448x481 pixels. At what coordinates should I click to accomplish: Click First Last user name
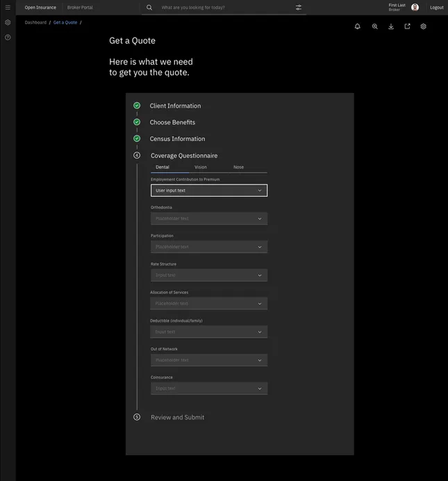point(397,6)
